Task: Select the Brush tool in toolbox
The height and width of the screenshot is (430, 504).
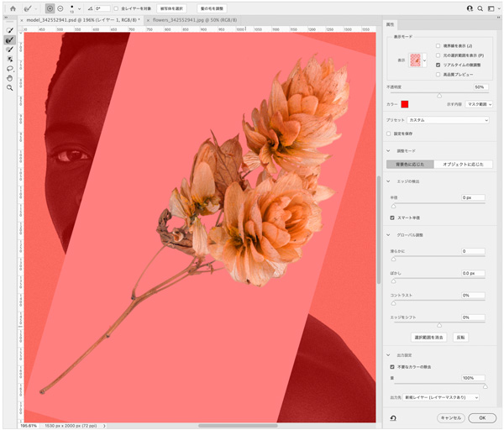Action: 10,50
